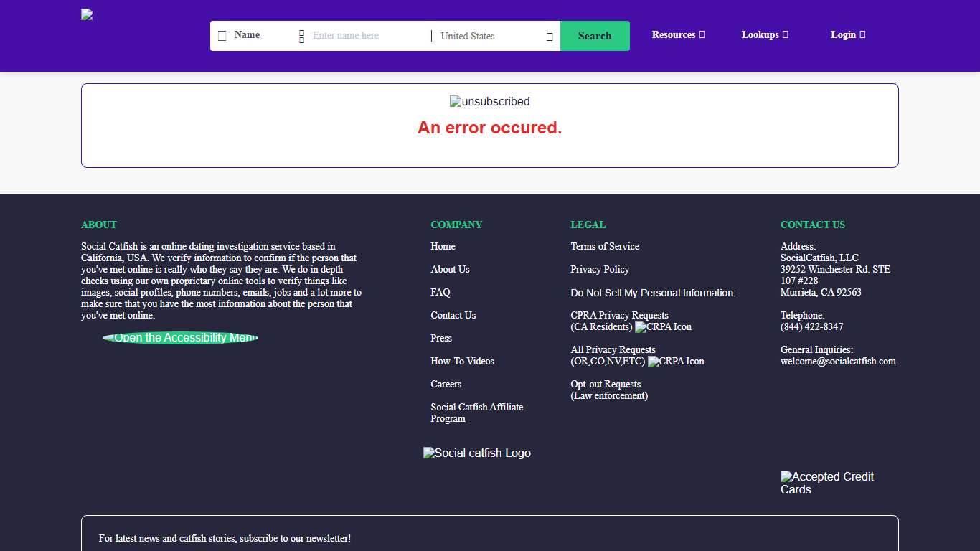Open the Social Catfish Affiliate Program link
The width and height of the screenshot is (980, 551).
(x=476, y=413)
